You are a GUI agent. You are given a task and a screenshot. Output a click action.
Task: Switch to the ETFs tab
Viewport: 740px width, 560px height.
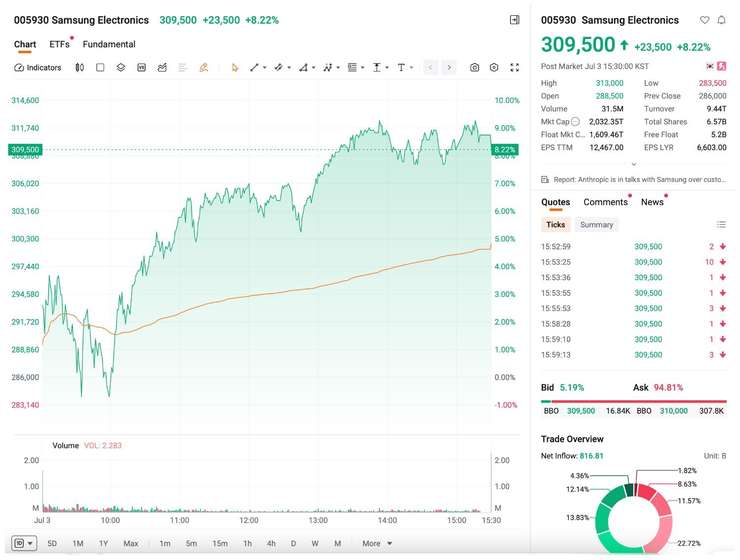point(60,44)
